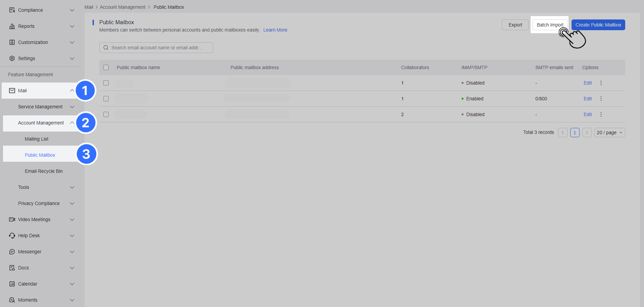Click the Create Public Mailbox button
This screenshot has height=307, width=644.
[598, 24]
